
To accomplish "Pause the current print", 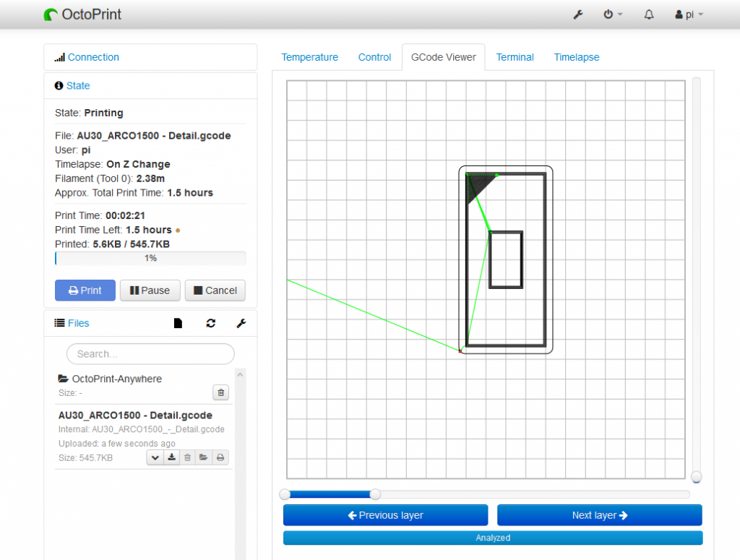I will click(x=150, y=290).
